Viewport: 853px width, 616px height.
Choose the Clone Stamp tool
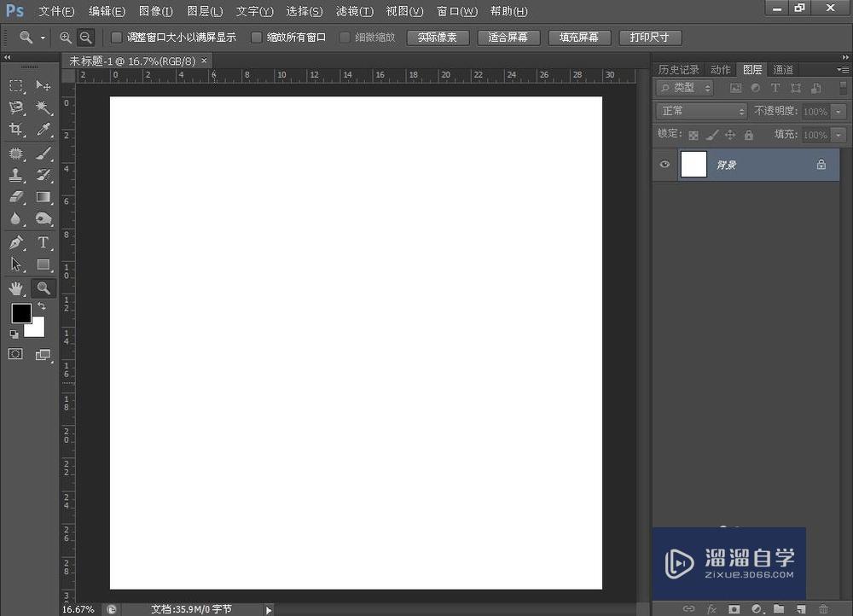tap(15, 175)
